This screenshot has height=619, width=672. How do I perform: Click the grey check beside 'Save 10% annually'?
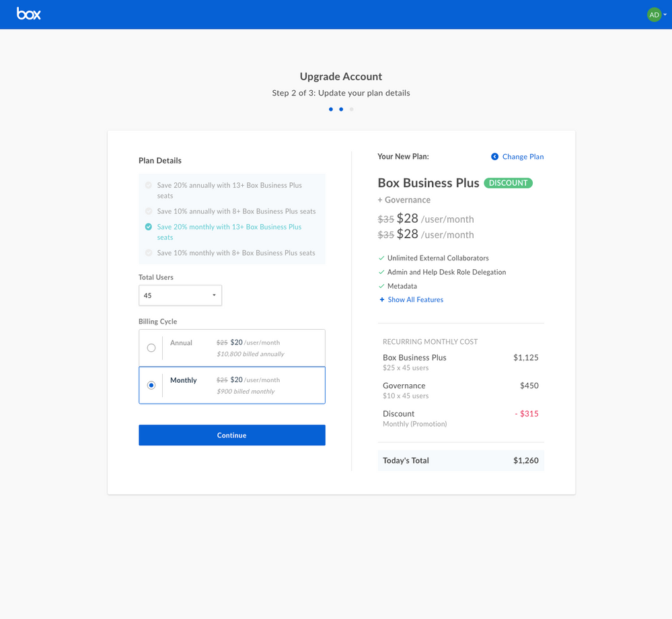149,211
